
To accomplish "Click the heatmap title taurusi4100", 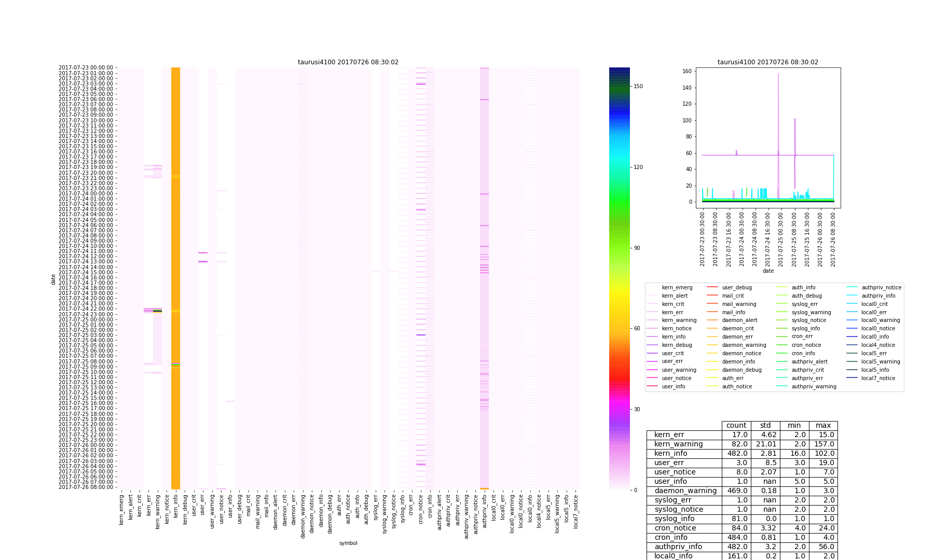I will coord(348,62).
